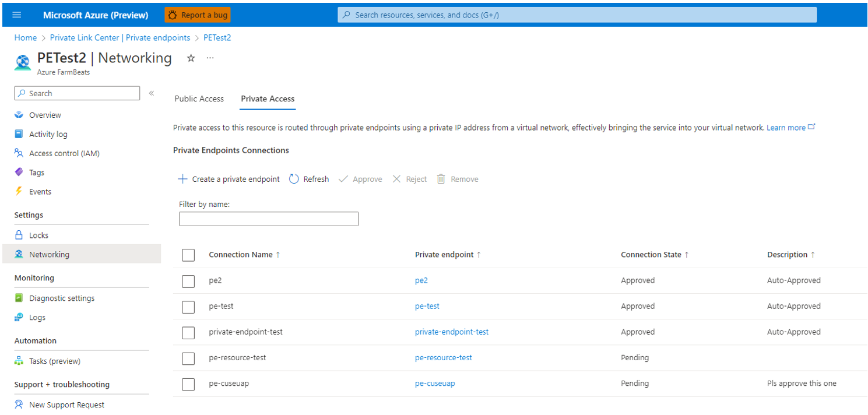Select the pe-test row checkbox
This screenshot has height=415, width=868.
pos(188,306)
